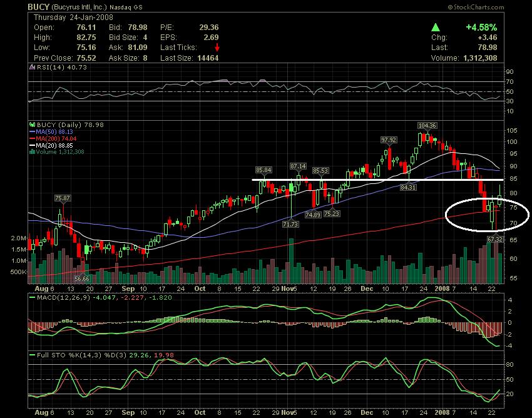Click the green up-triangle gain indicator
Viewport: 532px width, 418px height.
[436, 28]
